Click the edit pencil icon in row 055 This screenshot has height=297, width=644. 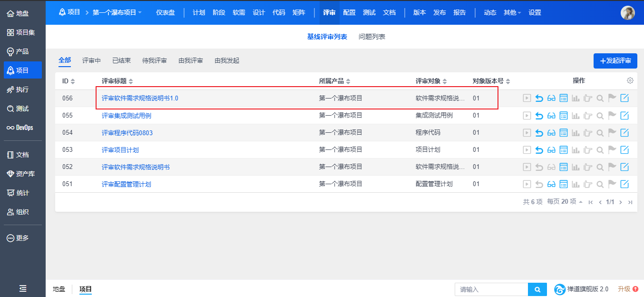coord(624,116)
